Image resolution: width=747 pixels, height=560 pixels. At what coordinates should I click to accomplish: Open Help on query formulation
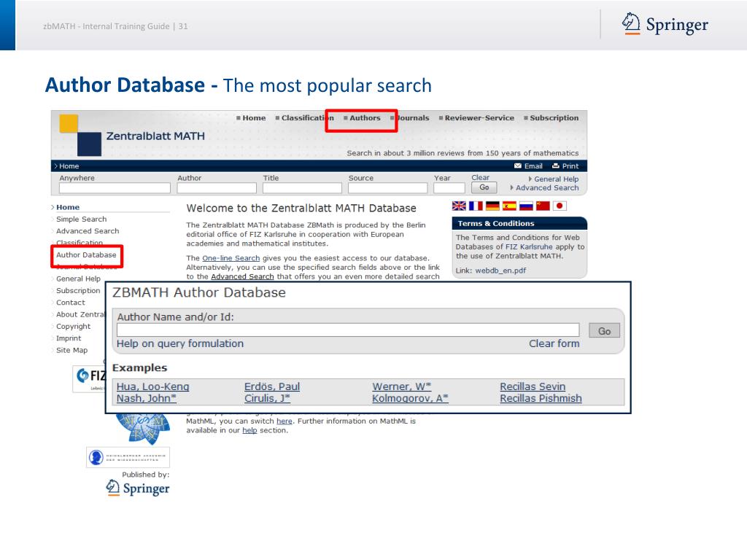click(180, 343)
